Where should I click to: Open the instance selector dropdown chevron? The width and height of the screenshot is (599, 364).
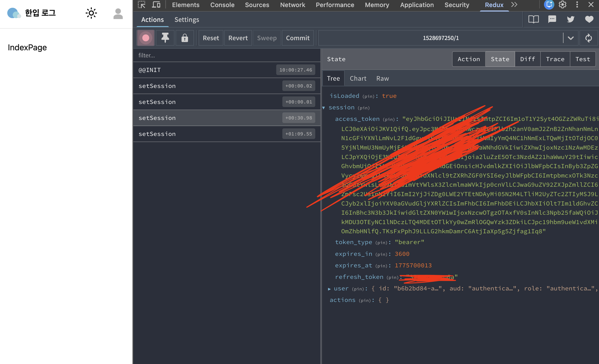pos(571,38)
